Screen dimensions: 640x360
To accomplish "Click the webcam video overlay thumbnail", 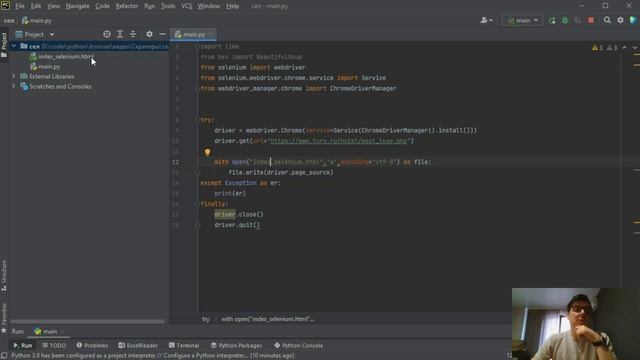I will (x=576, y=324).
